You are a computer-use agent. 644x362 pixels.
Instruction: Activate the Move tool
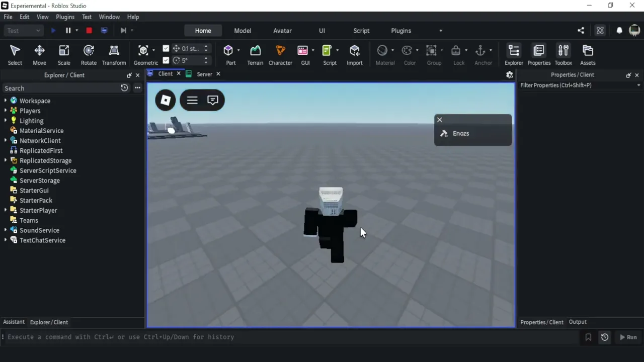39,55
